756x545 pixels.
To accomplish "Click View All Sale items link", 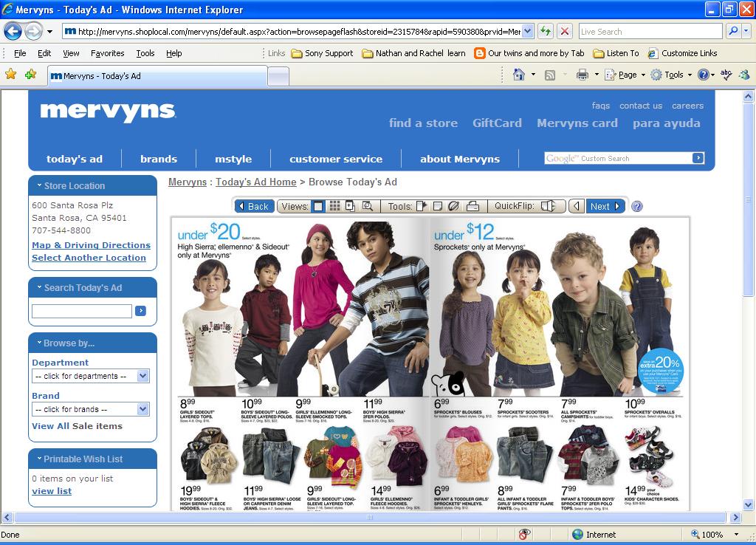I will [77, 426].
